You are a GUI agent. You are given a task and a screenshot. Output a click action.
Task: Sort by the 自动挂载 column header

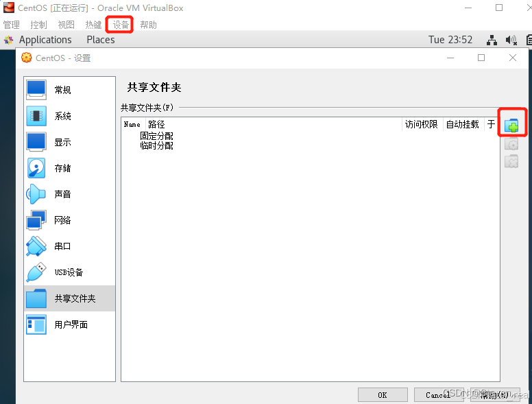click(x=463, y=124)
